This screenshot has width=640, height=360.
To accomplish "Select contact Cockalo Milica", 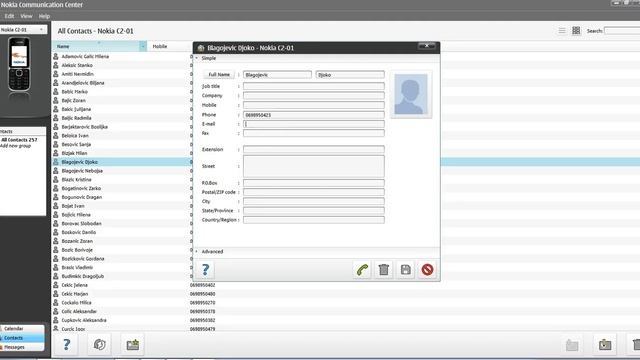I will 76,303.
